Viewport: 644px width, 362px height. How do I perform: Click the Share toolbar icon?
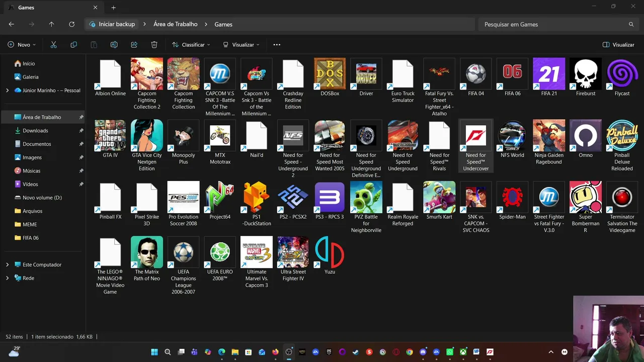click(134, 45)
